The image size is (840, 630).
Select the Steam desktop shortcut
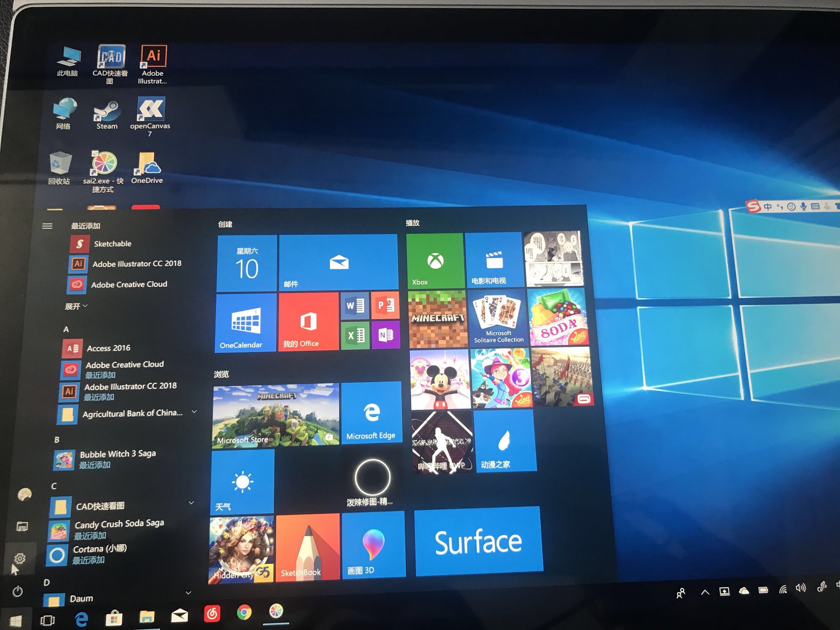(x=107, y=115)
